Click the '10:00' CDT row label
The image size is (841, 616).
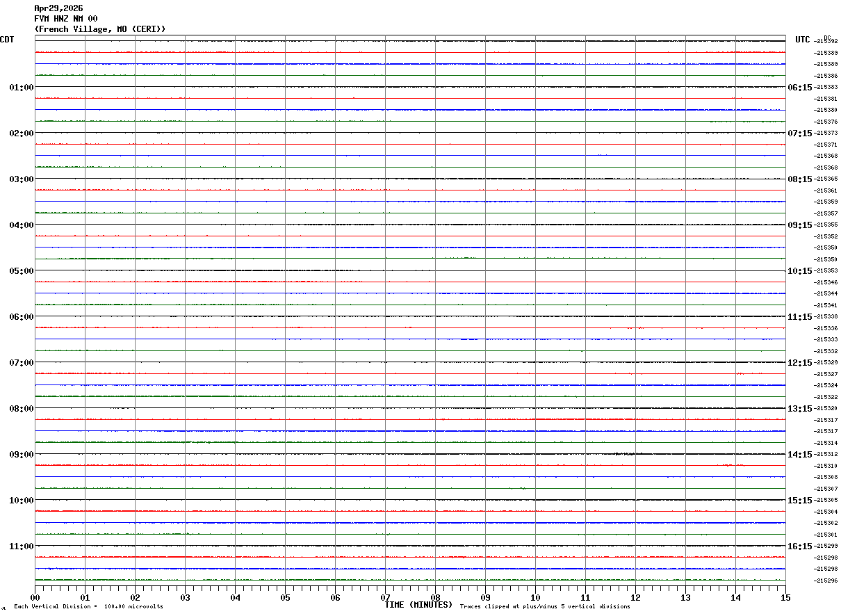pyautogui.click(x=21, y=501)
